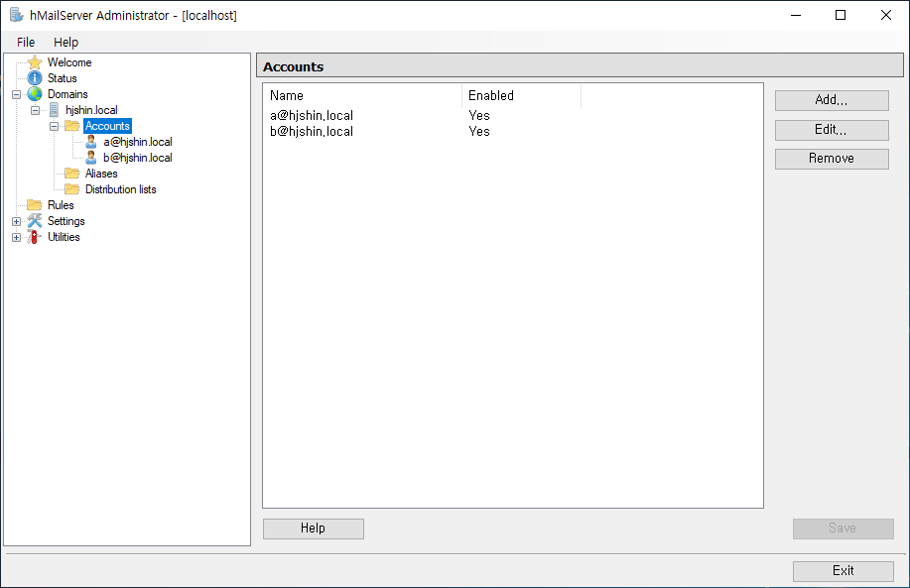Select hjshin.local domain label in tree
The width and height of the screenshot is (910, 588).
[x=91, y=110]
